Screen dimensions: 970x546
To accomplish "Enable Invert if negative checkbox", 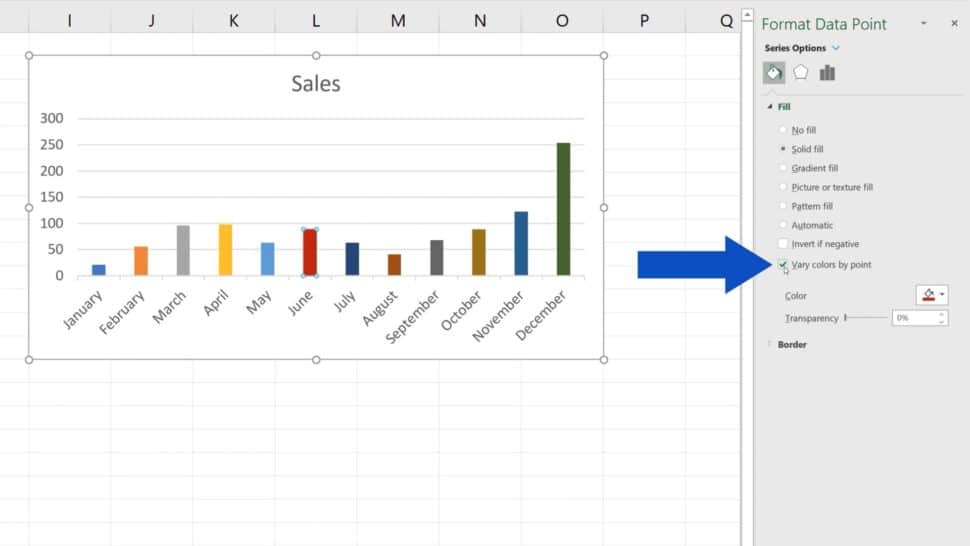I will pos(783,244).
